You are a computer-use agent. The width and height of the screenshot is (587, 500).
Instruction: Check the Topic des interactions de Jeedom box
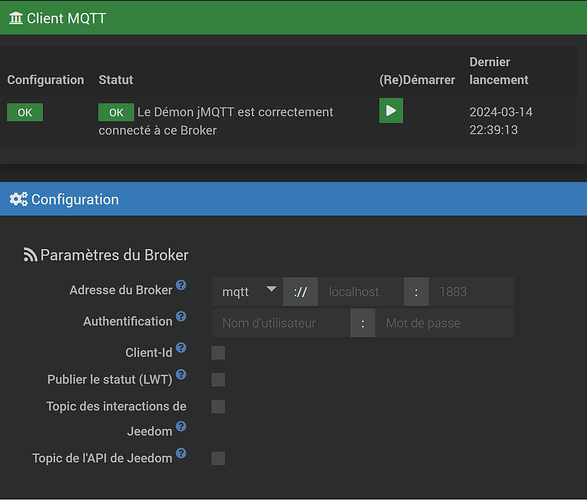tap(218, 406)
